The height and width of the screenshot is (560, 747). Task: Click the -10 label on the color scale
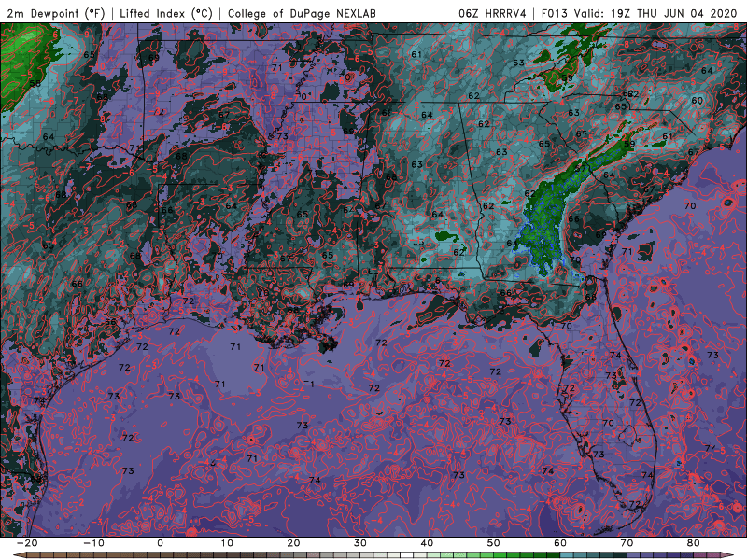tap(93, 543)
